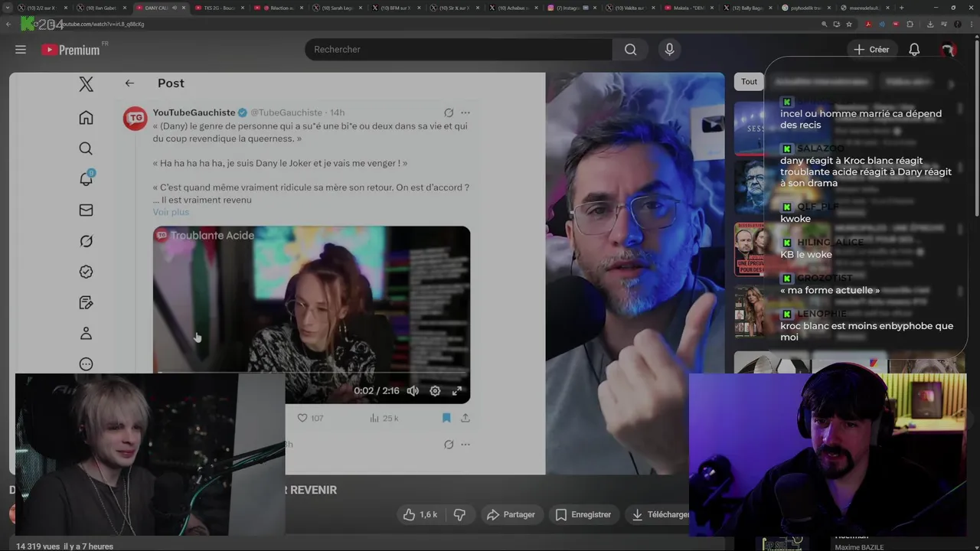Open X Home icon in sidebar
This screenshot has height=551, width=980.
[86, 118]
